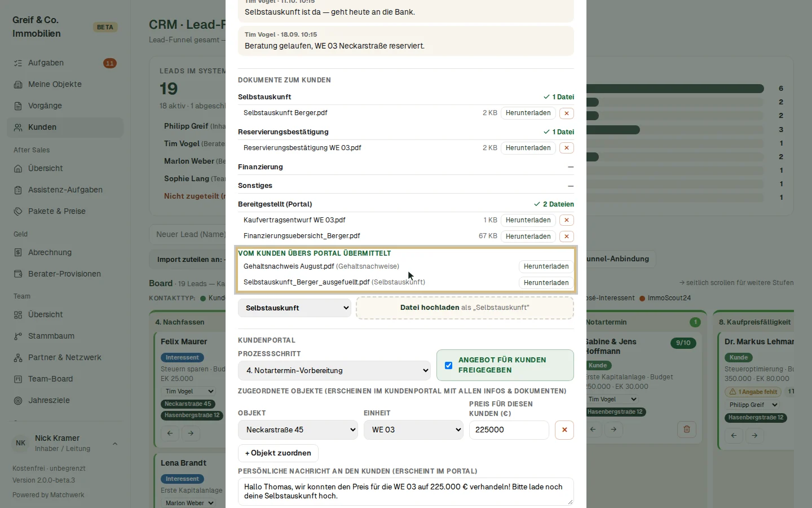
Task: Move Felix Maurer card forward with right arrow
Action: tap(191, 433)
